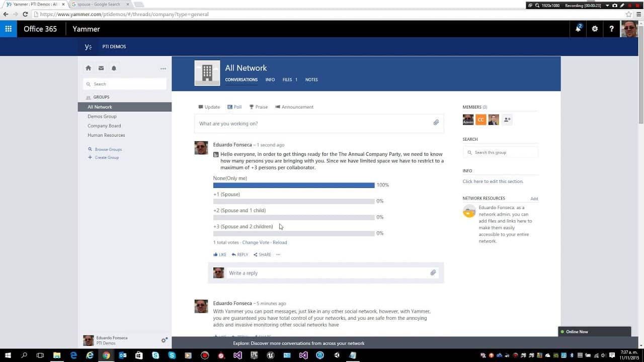Open the Online Now chat panel
Screen dimensions: 644x362
pyautogui.click(x=594, y=332)
